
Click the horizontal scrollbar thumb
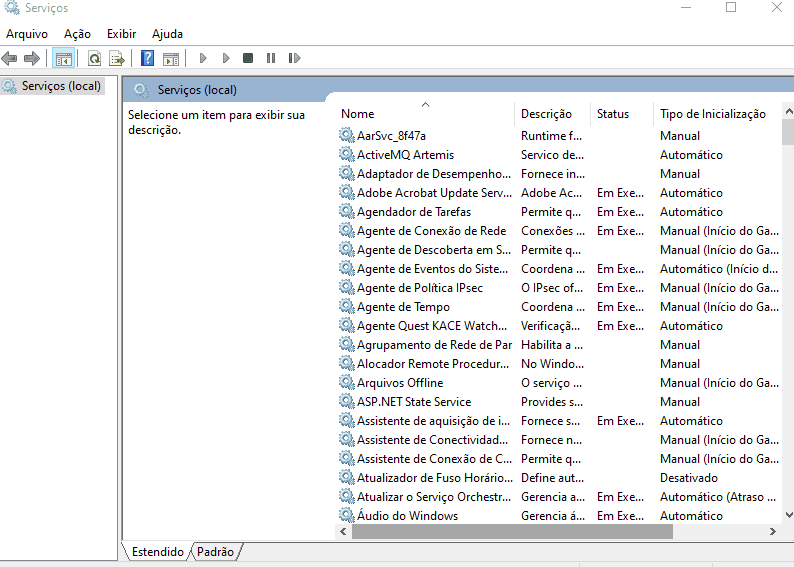click(512, 531)
